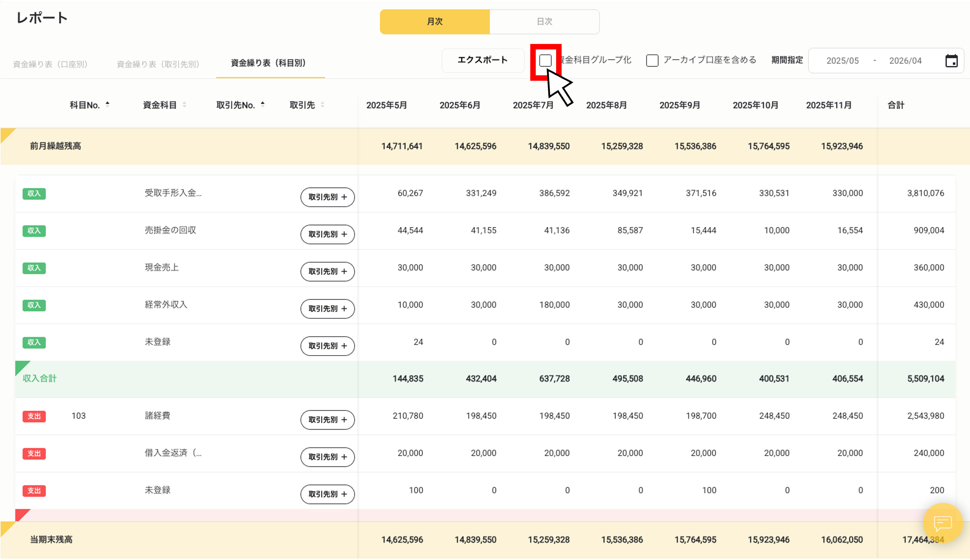
Task: Sort by 取引先No. column arrow
Action: (263, 105)
